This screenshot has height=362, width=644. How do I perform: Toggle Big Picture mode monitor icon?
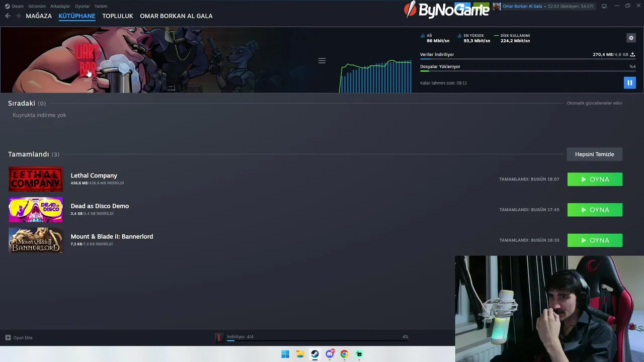[x=604, y=6]
